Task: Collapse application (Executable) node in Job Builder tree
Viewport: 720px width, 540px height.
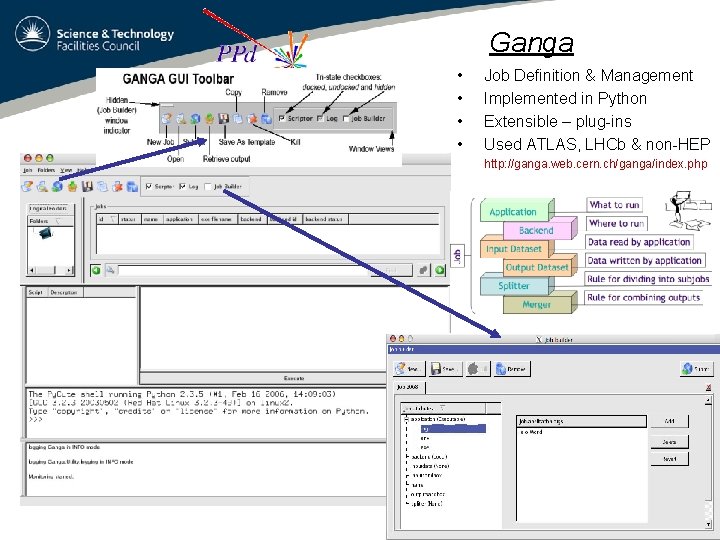Action: tap(406, 419)
